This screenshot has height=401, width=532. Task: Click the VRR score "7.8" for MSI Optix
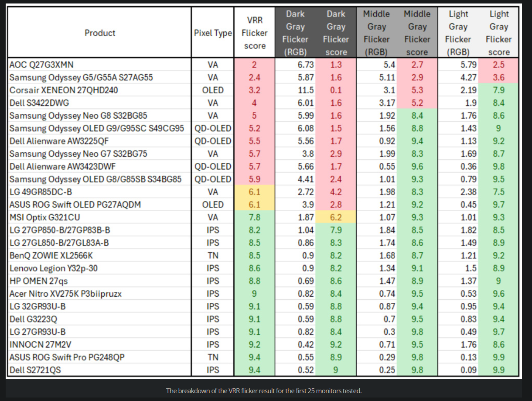pyautogui.click(x=255, y=217)
